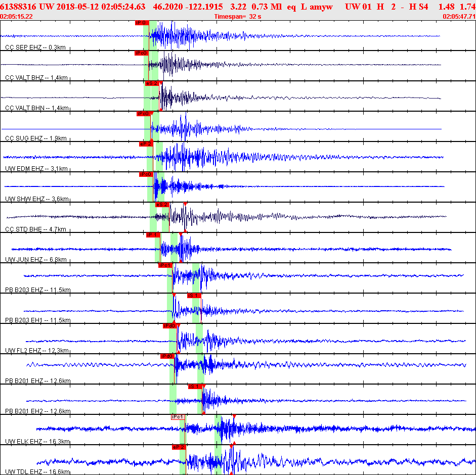The width and height of the screenshot is (476, 475).
Task: Click the Timespan 32 s label
Action: click(237, 16)
